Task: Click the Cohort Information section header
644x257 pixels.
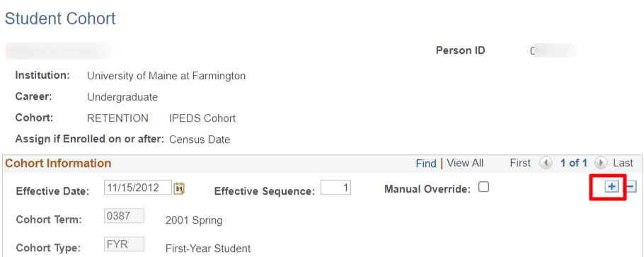Action: tap(58, 164)
